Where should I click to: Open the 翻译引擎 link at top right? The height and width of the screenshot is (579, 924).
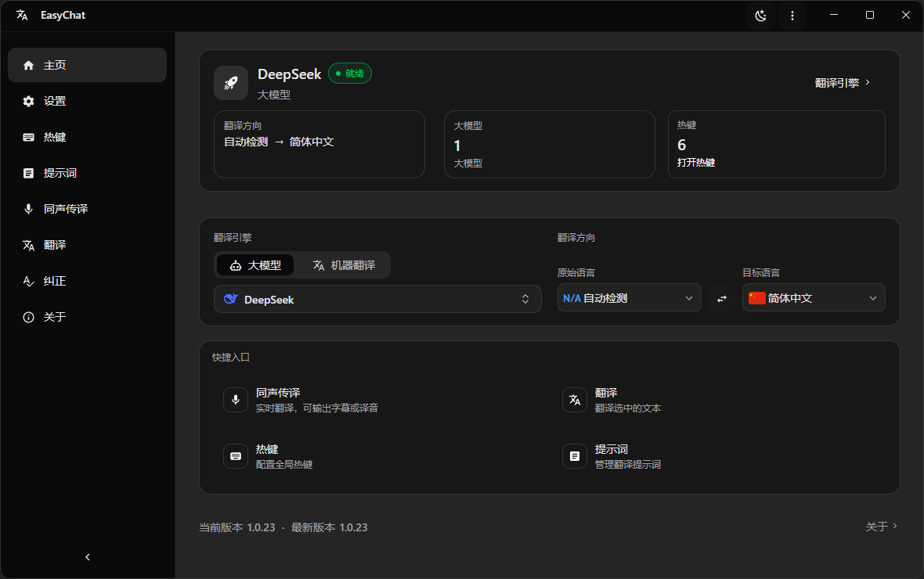tap(843, 83)
